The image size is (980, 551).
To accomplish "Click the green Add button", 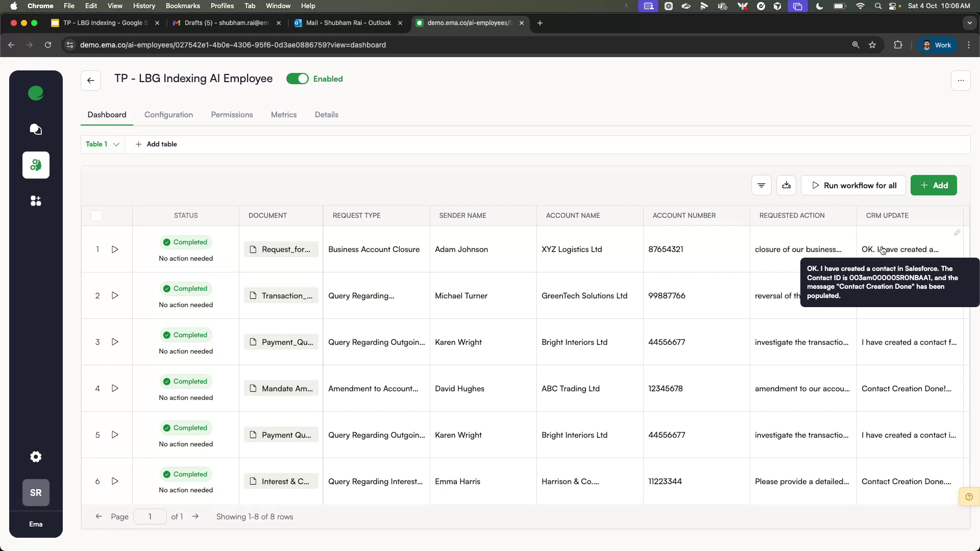I will [933, 185].
